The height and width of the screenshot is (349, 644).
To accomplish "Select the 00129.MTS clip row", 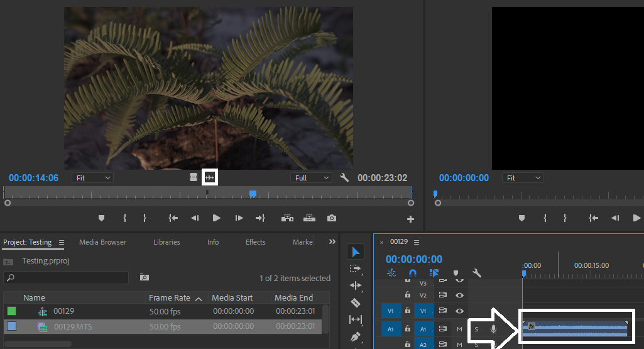I will (163, 327).
